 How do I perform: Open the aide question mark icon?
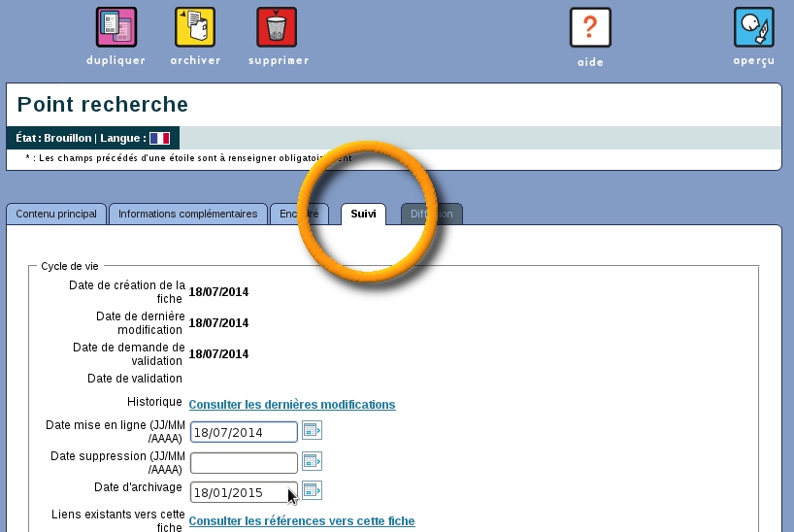(590, 28)
